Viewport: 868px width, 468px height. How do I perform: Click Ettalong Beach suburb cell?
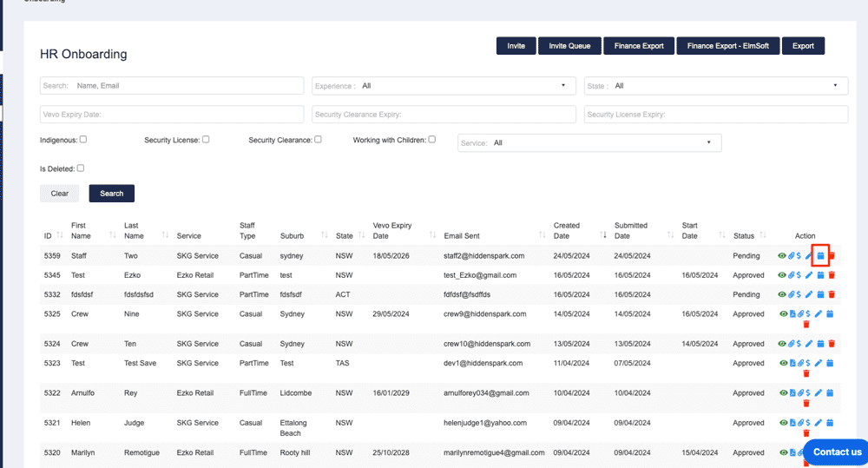293,428
